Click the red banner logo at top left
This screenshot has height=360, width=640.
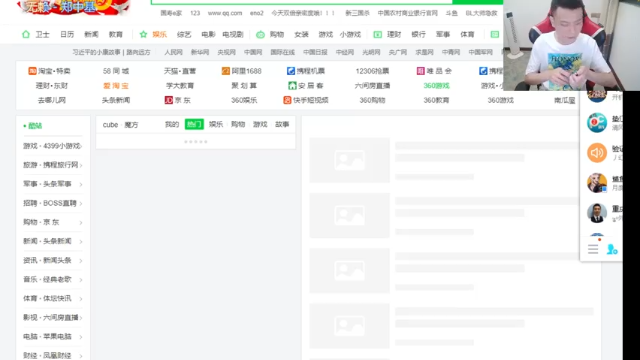click(73, 7)
